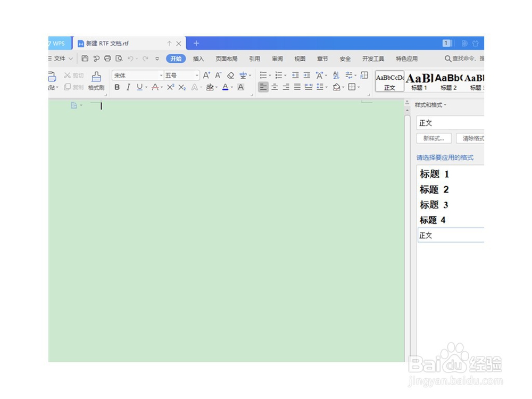532x399 pixels.
Task: Open the font color dropdown arrow
Action: (232, 88)
